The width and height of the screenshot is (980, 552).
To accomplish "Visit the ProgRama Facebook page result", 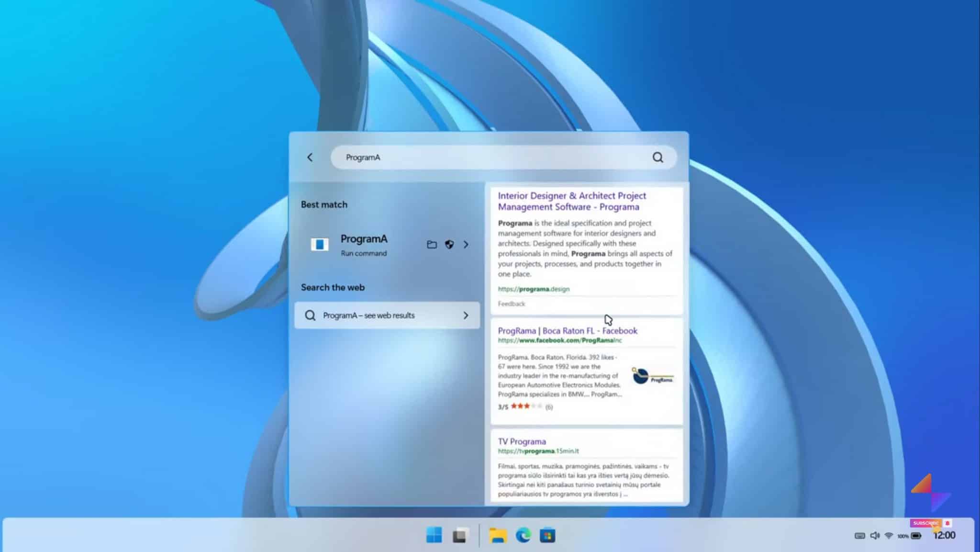I will point(568,331).
